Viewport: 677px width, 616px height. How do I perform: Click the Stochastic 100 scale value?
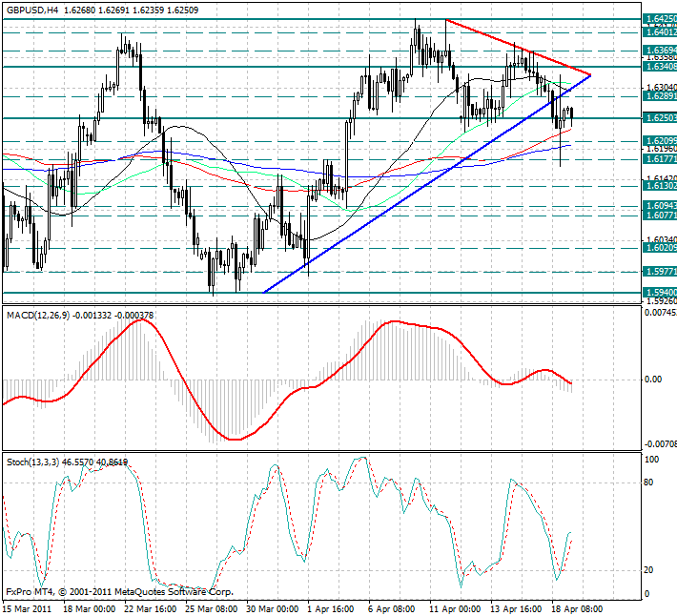pyautogui.click(x=651, y=460)
